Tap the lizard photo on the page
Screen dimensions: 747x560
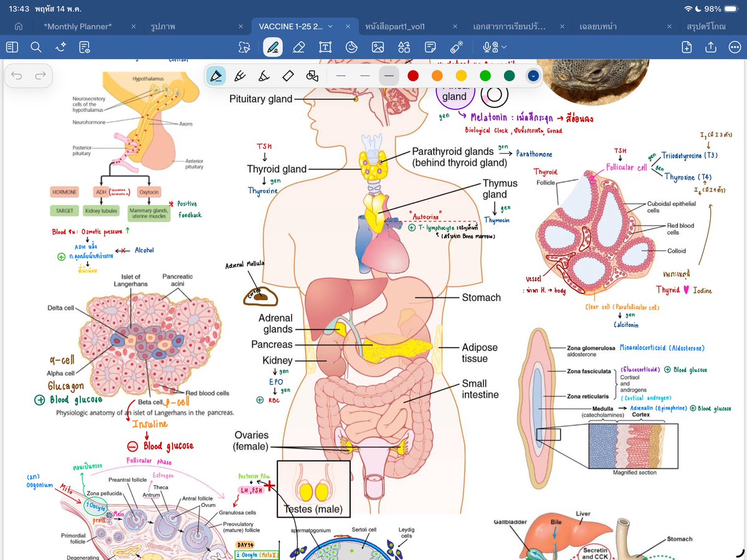click(x=593, y=81)
